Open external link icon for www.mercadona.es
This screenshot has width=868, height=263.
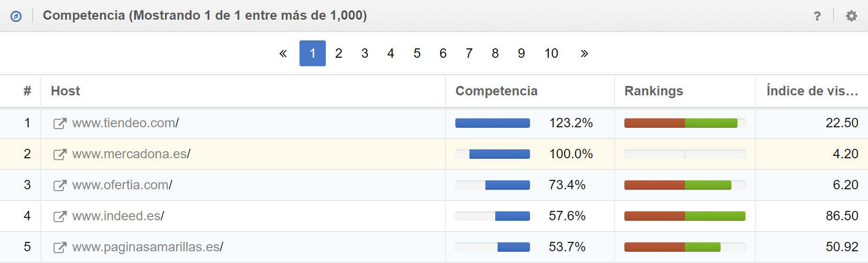tap(60, 155)
